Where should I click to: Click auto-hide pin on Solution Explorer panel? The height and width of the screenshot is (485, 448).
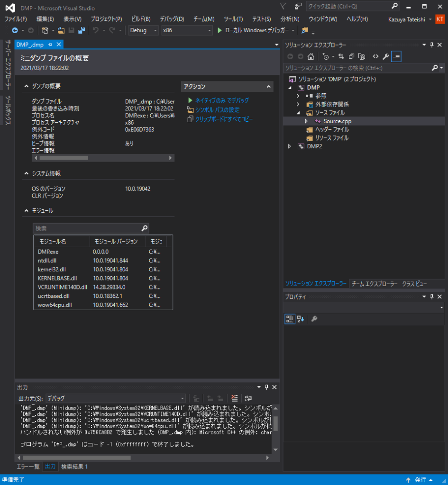(x=432, y=45)
